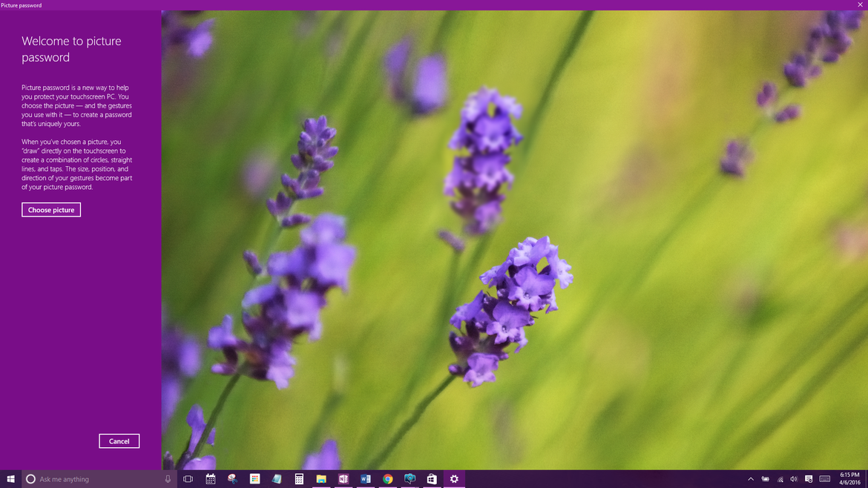Open the volume control in system tray
The width and height of the screenshot is (868, 488).
click(x=793, y=479)
